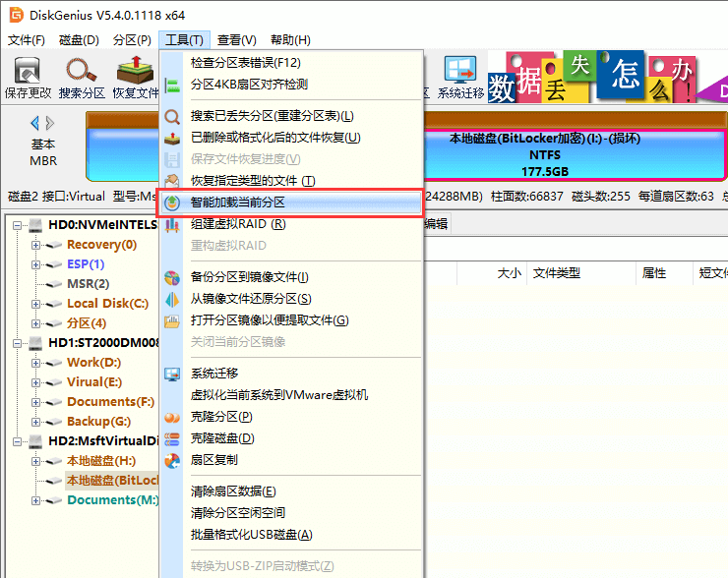Expand the 分区(4) node
728x578 pixels.
point(35,323)
